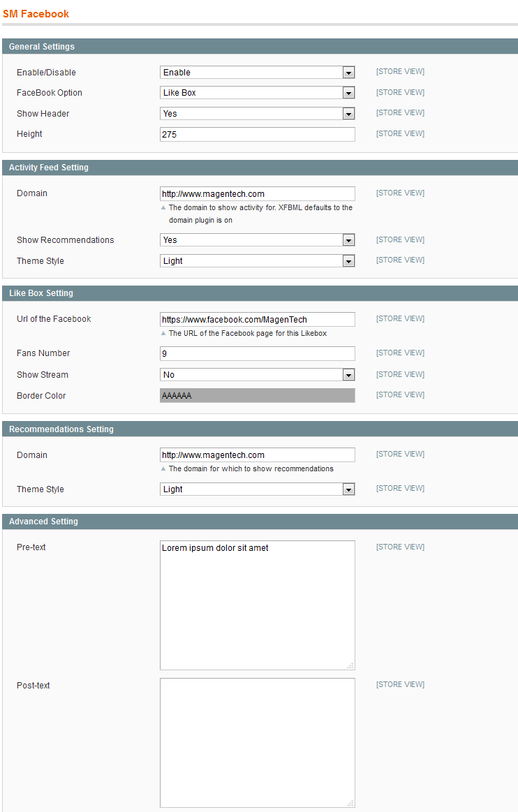The width and height of the screenshot is (518, 812).
Task: Click the Show Stream label
Action: tap(43, 374)
